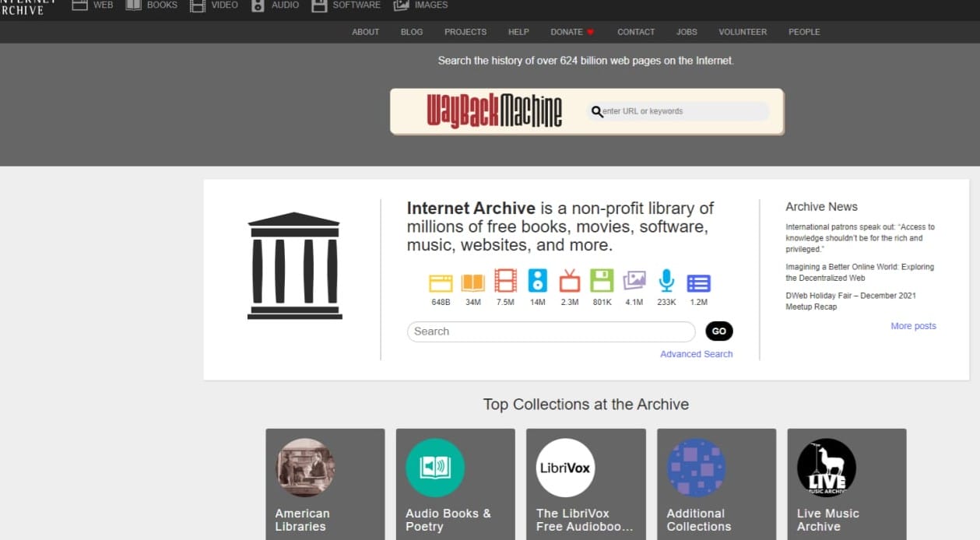Image resolution: width=980 pixels, height=540 pixels.
Task: Open the Software section icon in top bar
Action: [x=319, y=5]
